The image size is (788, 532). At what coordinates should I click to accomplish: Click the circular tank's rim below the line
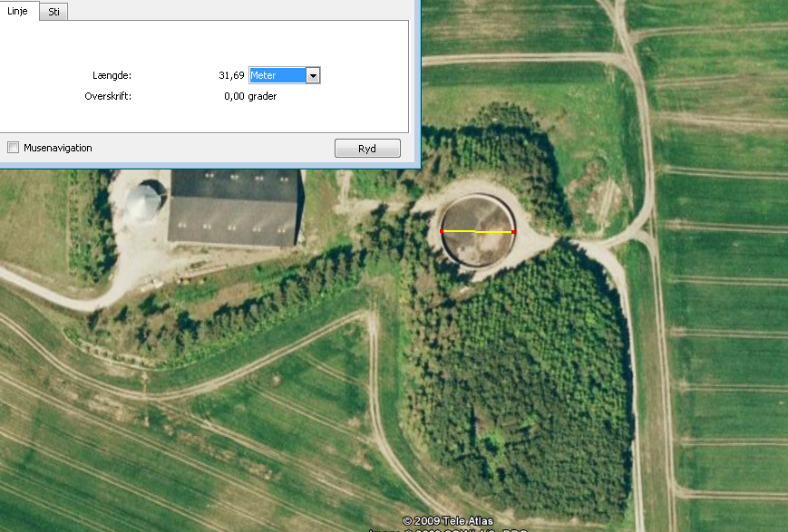click(478, 265)
